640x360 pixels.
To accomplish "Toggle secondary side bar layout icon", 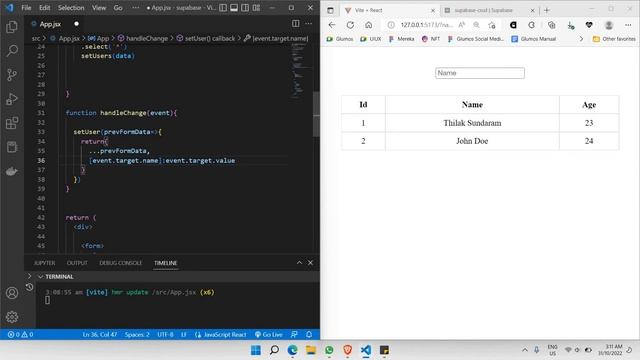I will pos(245,8).
